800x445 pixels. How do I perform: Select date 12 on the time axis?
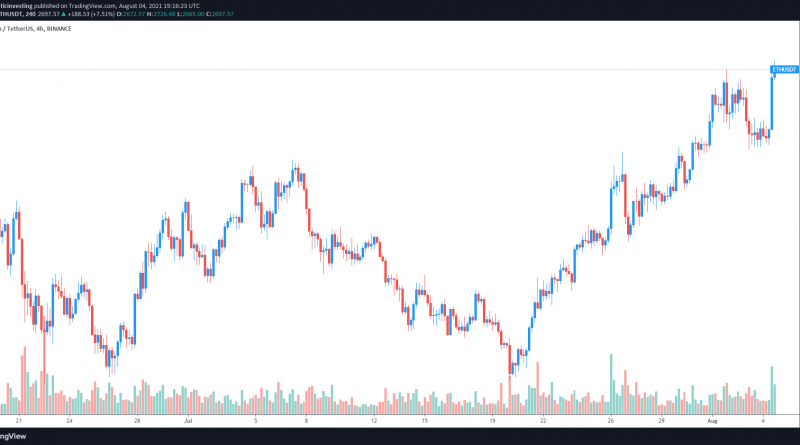coord(372,422)
